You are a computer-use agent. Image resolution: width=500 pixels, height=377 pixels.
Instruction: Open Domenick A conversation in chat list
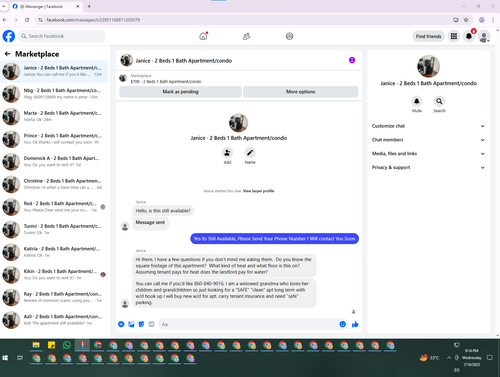(x=54, y=162)
